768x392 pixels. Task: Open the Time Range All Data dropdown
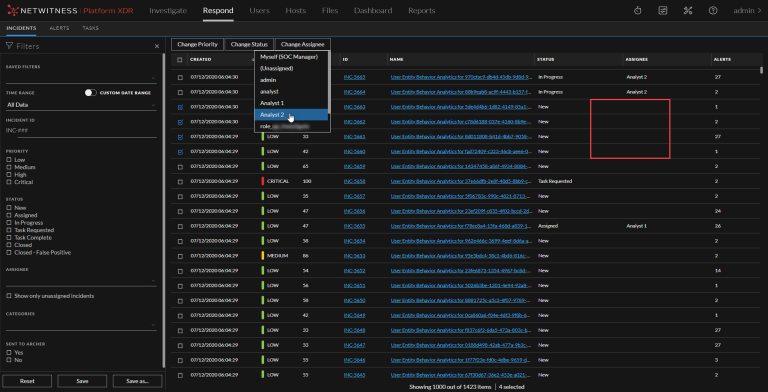[x=81, y=104]
